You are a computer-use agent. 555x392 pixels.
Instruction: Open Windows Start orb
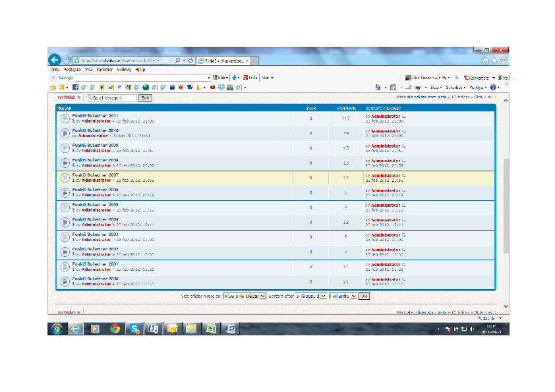click(57, 329)
